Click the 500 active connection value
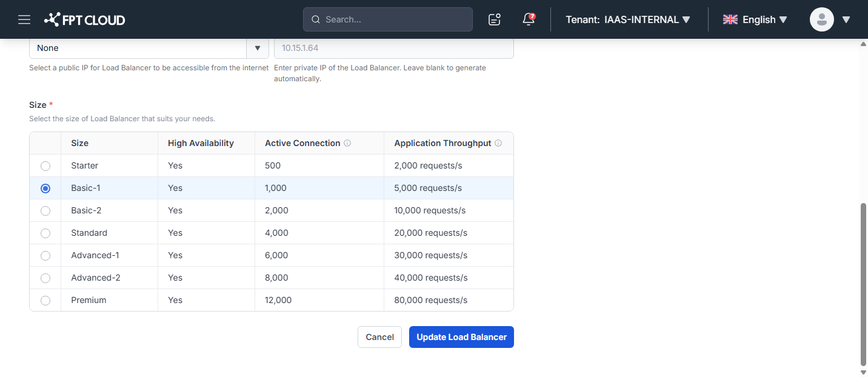Viewport: 868px width, 377px height. (273, 165)
